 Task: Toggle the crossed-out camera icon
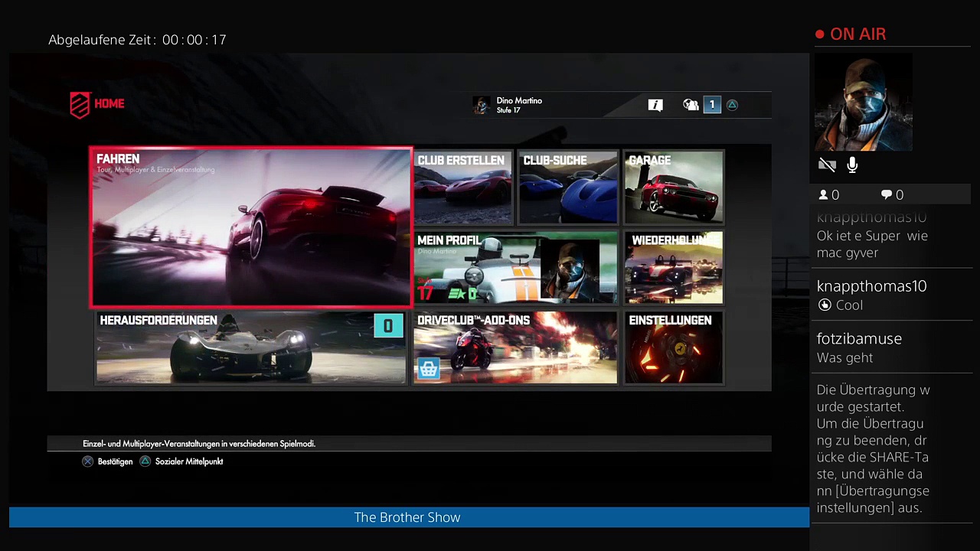coord(826,165)
